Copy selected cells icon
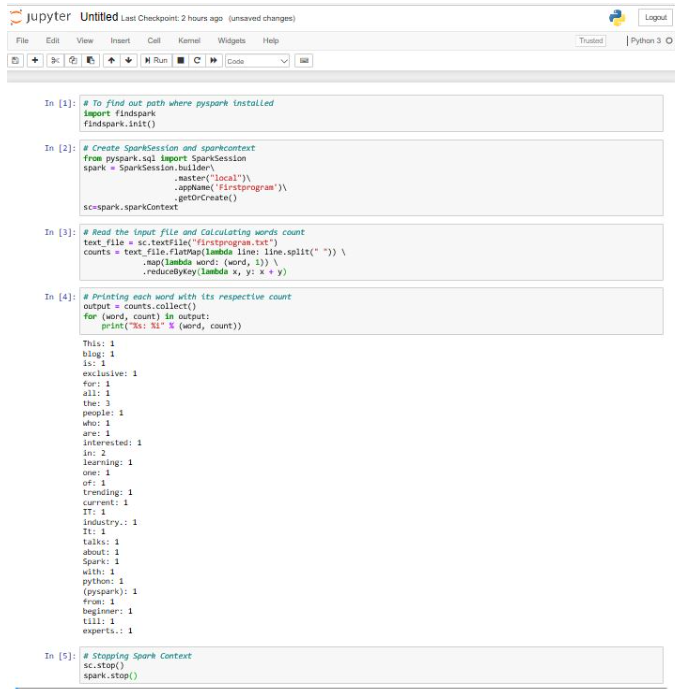 point(73,61)
